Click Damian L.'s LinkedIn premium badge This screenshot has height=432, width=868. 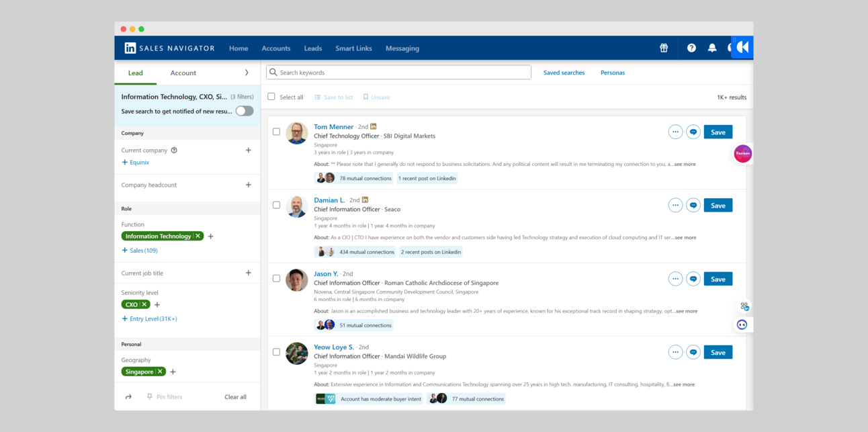[365, 200]
